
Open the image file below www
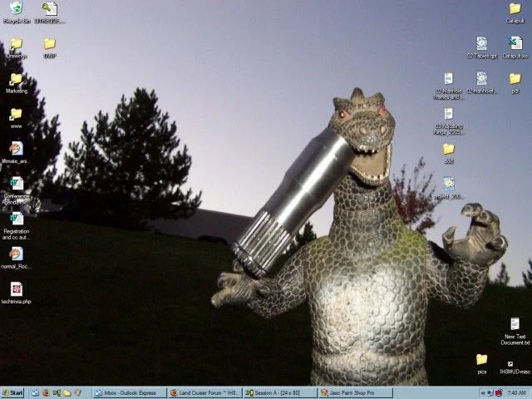point(17,153)
